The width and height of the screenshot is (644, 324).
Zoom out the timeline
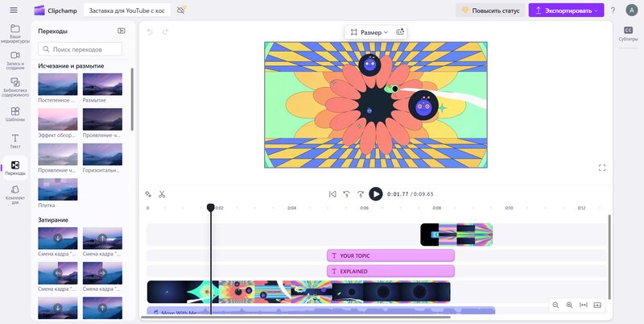pyautogui.click(x=555, y=305)
